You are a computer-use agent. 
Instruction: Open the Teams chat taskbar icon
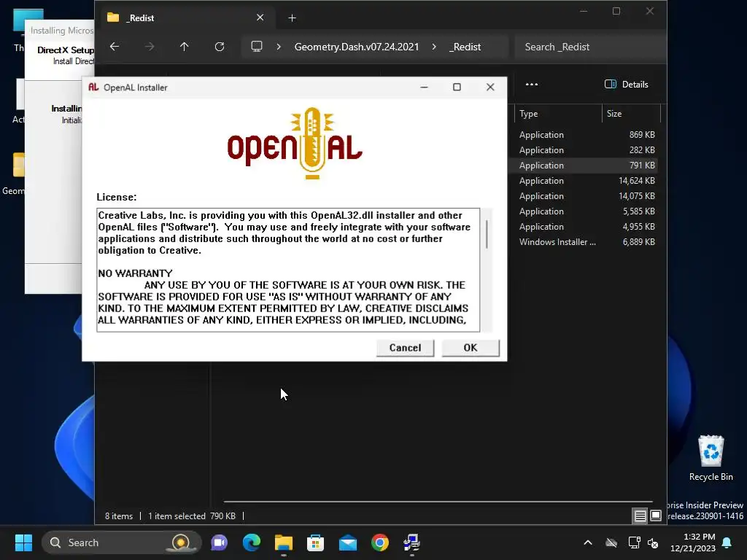click(219, 542)
